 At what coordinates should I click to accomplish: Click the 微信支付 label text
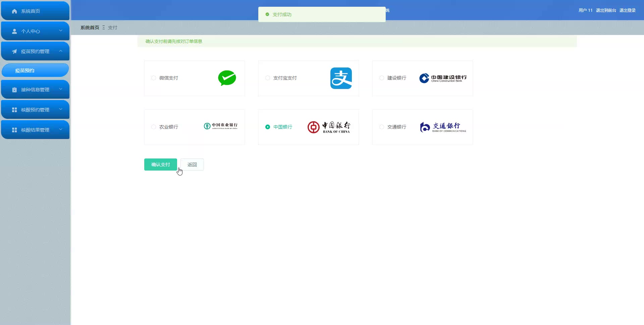[x=169, y=78]
